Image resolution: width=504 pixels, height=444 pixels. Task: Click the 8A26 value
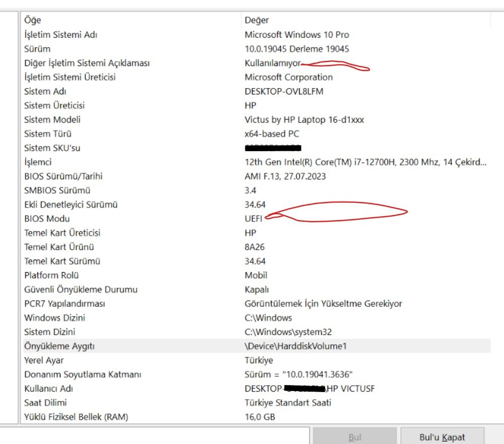255,247
